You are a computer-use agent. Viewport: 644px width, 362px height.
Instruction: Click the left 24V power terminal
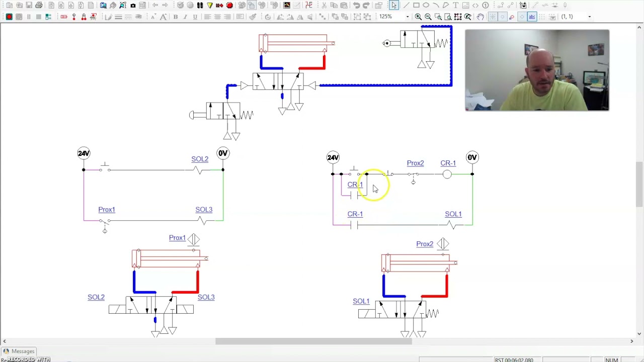pyautogui.click(x=84, y=153)
